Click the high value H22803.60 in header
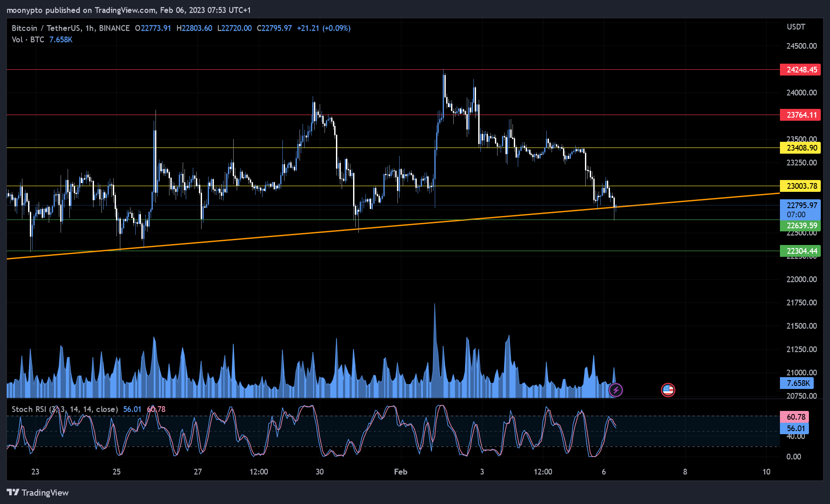 pyautogui.click(x=194, y=28)
